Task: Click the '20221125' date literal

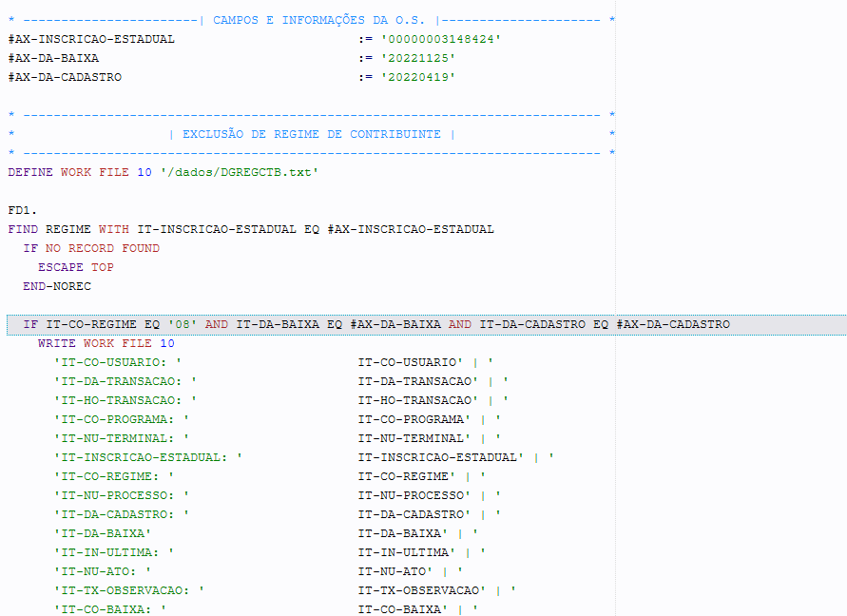Action: [417, 58]
